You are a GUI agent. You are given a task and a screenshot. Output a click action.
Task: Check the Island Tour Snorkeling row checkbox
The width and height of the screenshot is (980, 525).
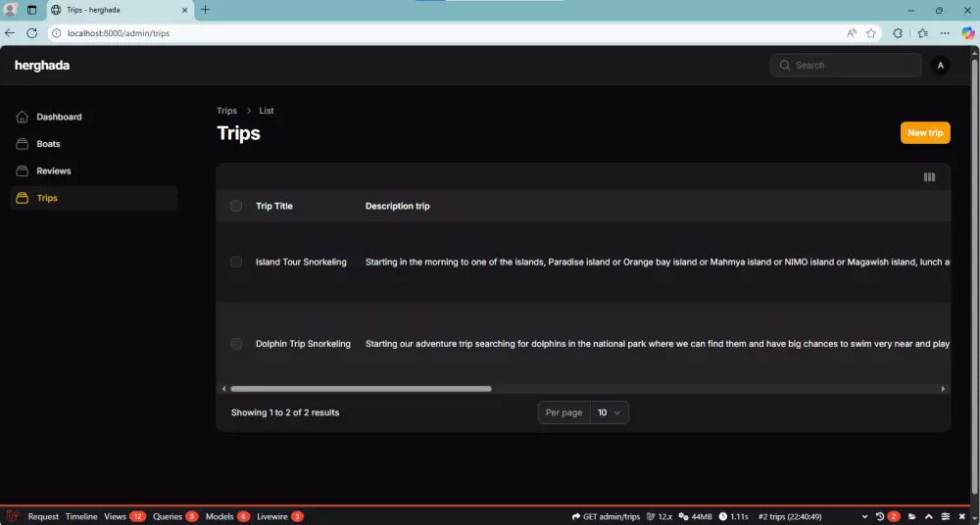235,262
